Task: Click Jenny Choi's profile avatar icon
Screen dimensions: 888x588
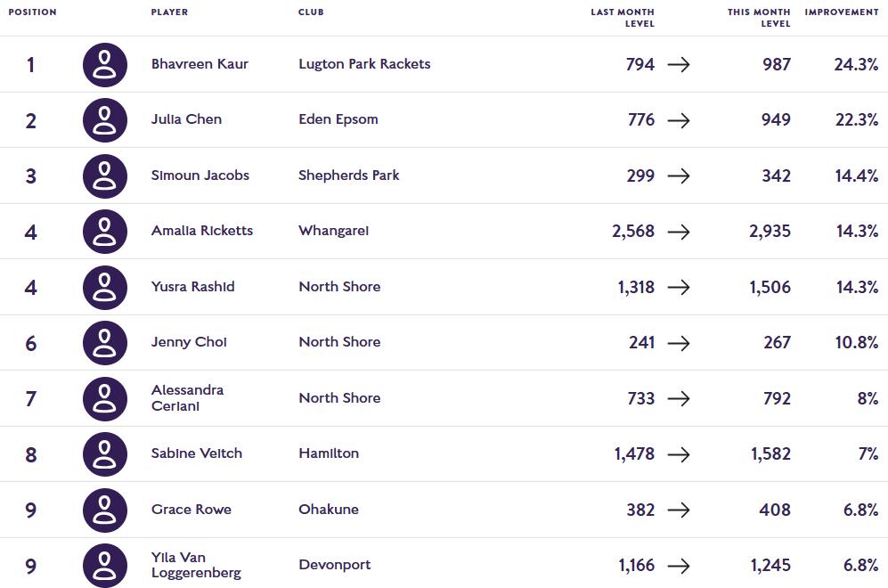Action: tap(105, 342)
